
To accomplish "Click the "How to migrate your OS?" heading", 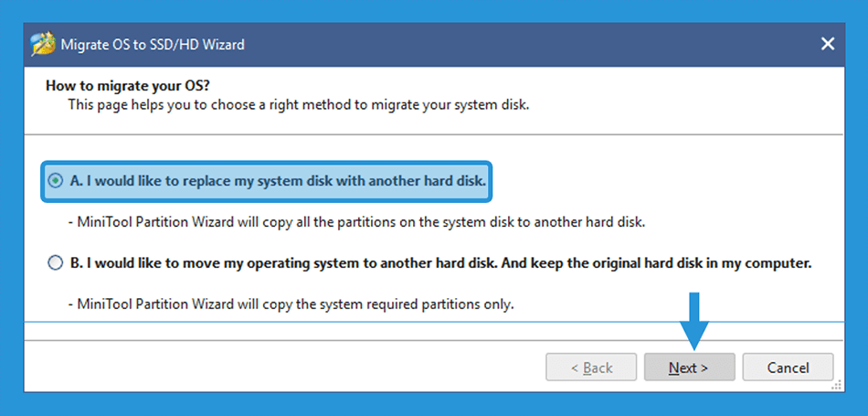I will (x=129, y=86).
